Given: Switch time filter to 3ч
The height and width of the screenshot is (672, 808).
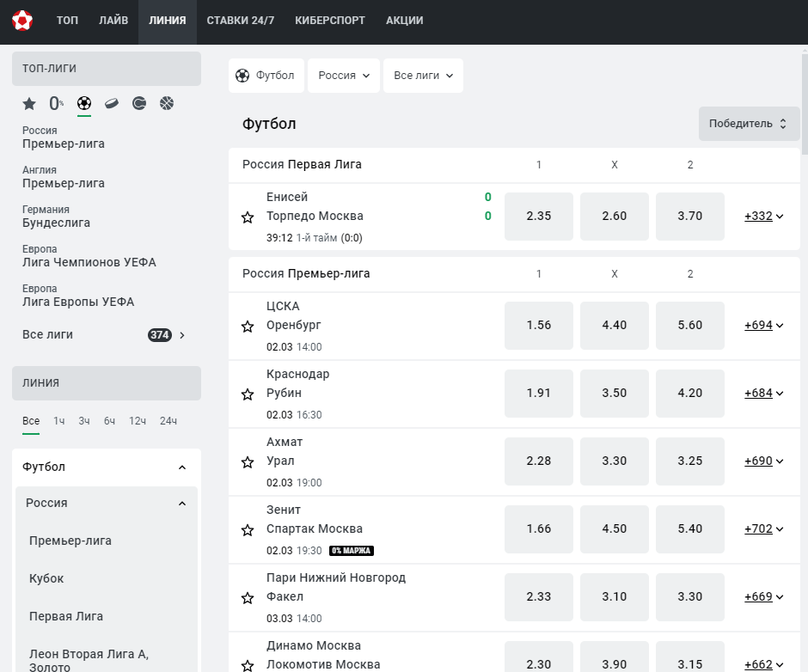Looking at the screenshot, I should click(x=84, y=421).
